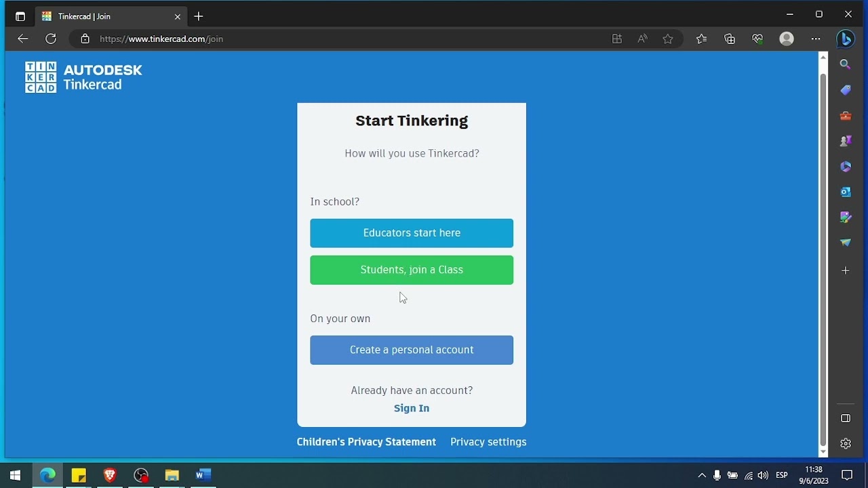
Task: Click the battery tray icon
Action: [x=732, y=475]
